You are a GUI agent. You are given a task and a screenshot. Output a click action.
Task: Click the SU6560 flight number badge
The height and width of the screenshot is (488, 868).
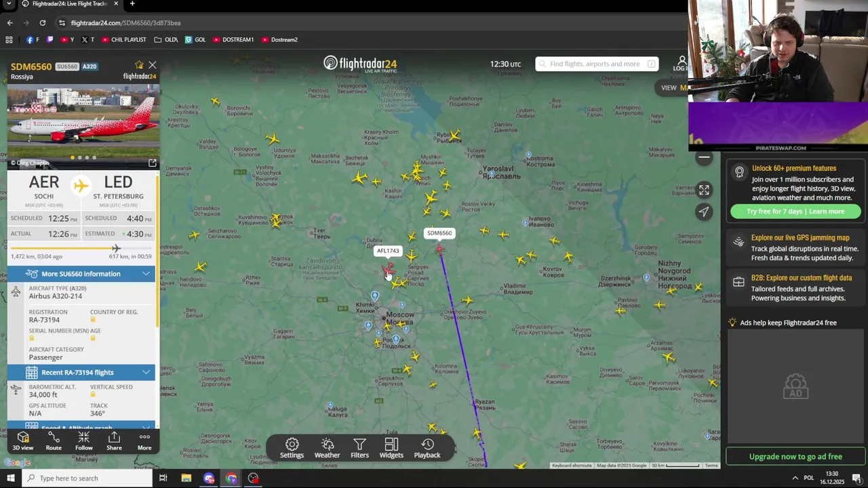[67, 66]
